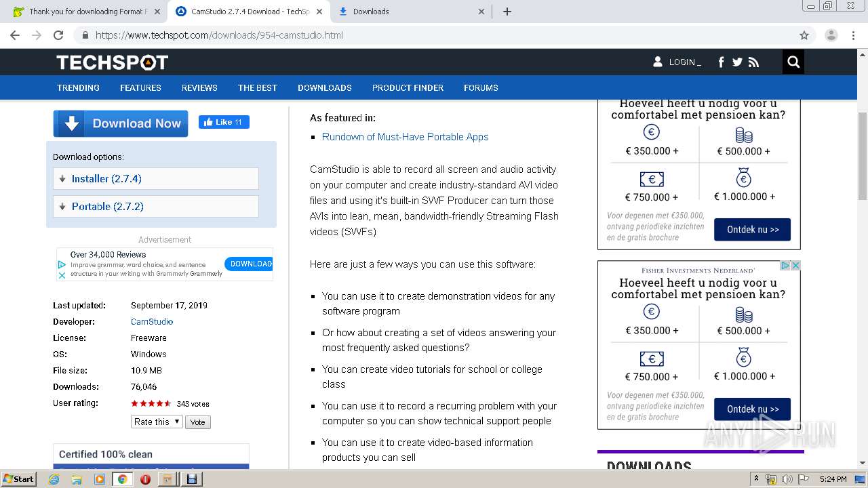The image size is (868, 488).
Task: Open Chrome three-dot menu
Action: [853, 35]
